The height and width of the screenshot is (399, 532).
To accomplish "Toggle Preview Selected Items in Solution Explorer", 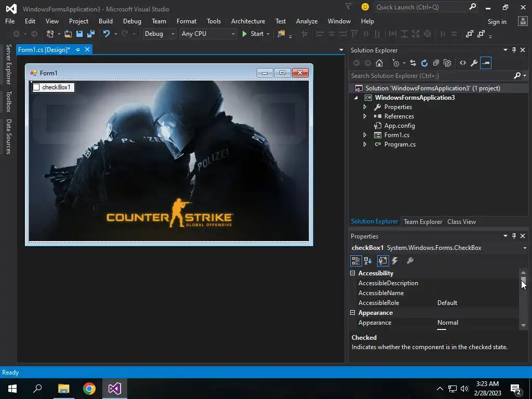I will 486,63.
